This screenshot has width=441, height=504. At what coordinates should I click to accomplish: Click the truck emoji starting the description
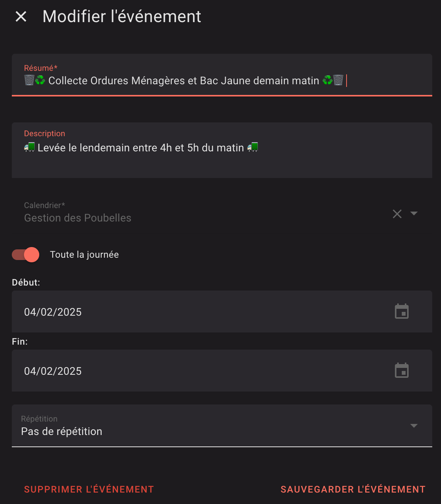pos(29,148)
